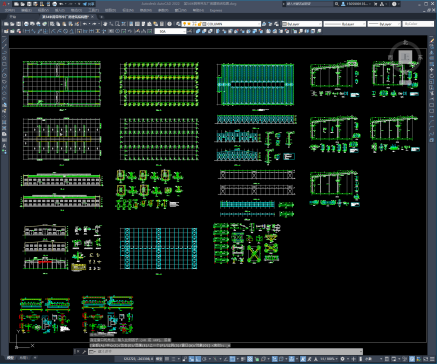This screenshot has width=437, height=364.
Task: Click the add layout plus button
Action: coord(35,358)
